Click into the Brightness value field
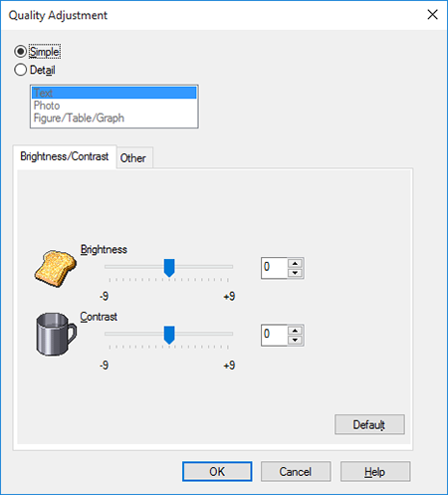The image size is (448, 495). (274, 268)
